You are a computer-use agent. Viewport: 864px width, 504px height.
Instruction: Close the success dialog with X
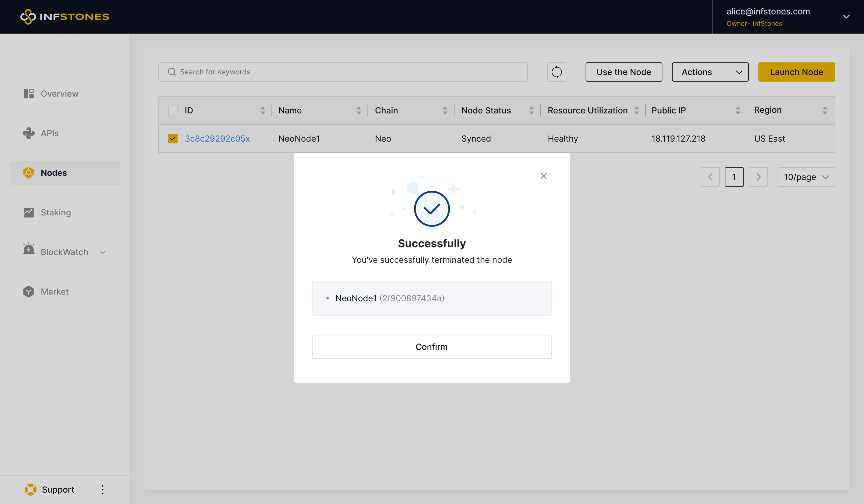[543, 176]
